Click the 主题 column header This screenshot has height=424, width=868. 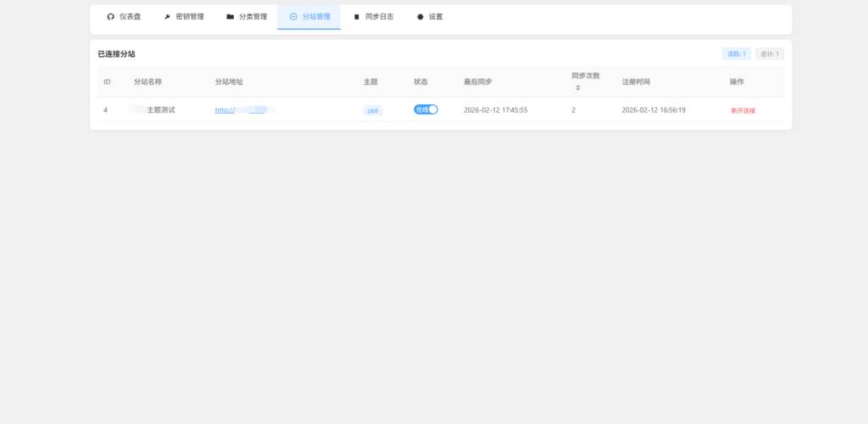coord(370,82)
